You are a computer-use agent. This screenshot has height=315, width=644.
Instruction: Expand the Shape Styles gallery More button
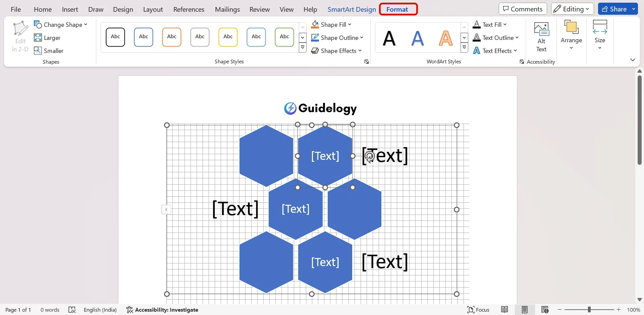point(303,48)
